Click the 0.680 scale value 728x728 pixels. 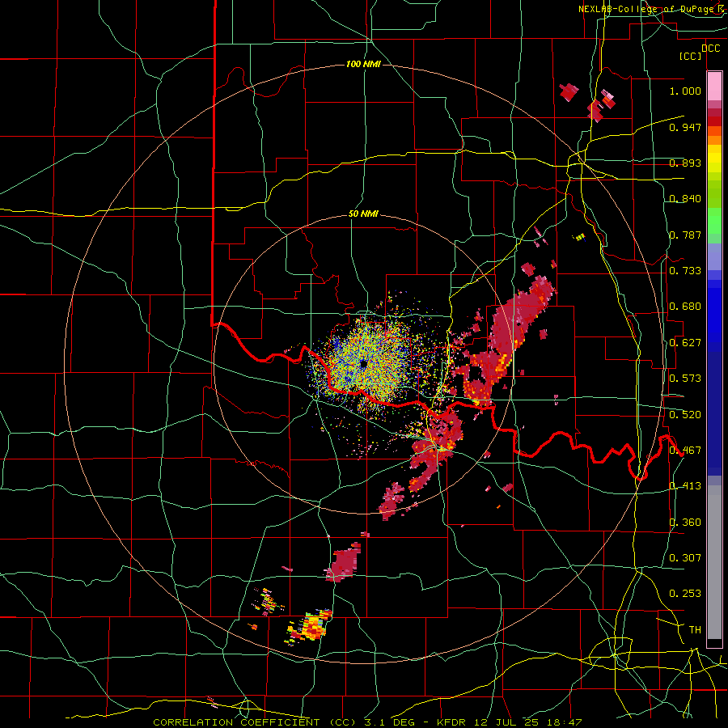pos(685,307)
